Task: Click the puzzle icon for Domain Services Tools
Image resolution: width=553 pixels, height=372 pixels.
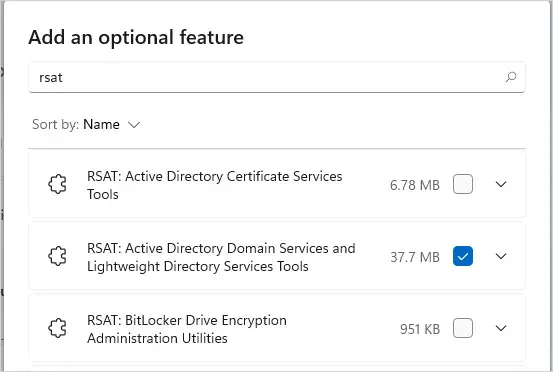Action: tap(57, 256)
